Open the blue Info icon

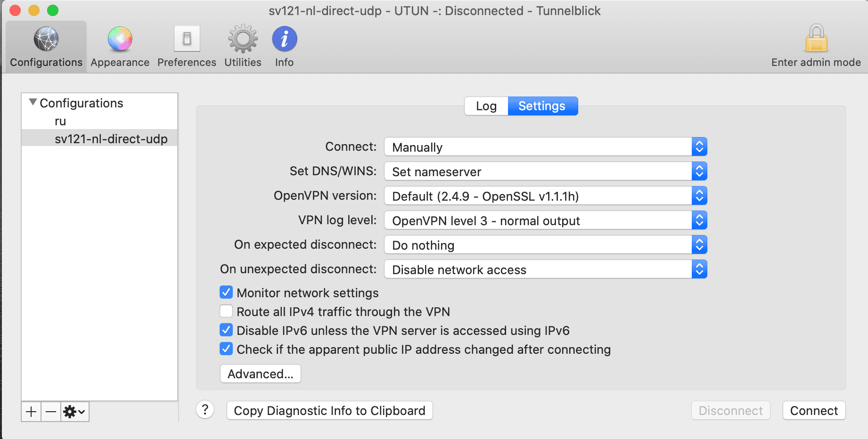coord(284,39)
